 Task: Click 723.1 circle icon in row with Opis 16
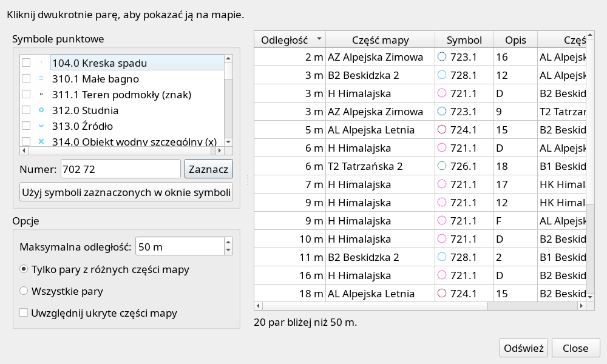click(x=442, y=57)
